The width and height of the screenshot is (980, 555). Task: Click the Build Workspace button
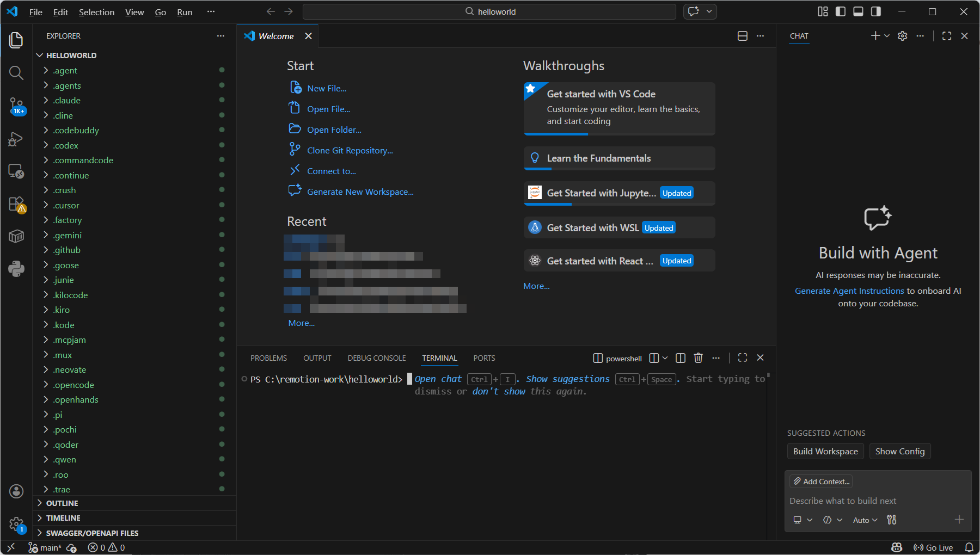coord(825,452)
